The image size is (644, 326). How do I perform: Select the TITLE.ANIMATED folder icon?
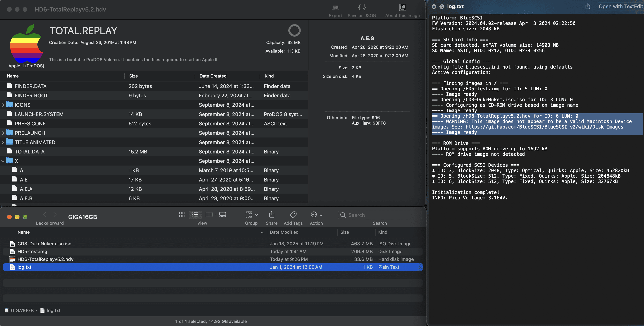tap(9, 142)
